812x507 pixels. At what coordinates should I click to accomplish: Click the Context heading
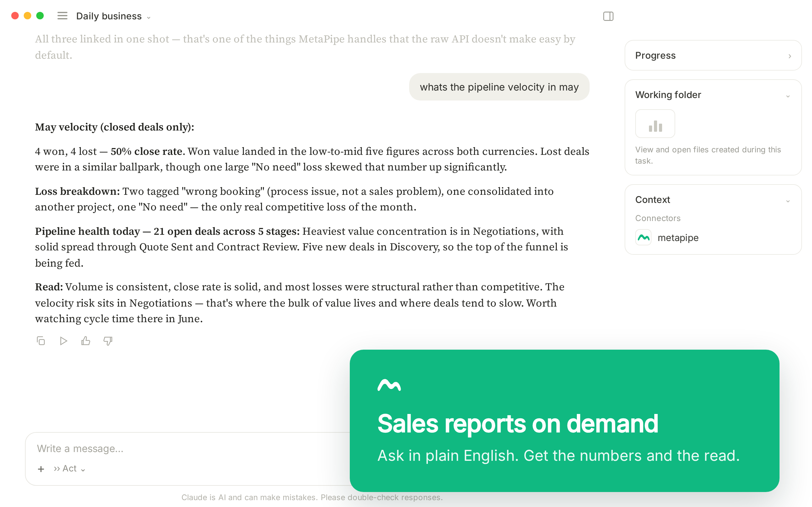[653, 200]
